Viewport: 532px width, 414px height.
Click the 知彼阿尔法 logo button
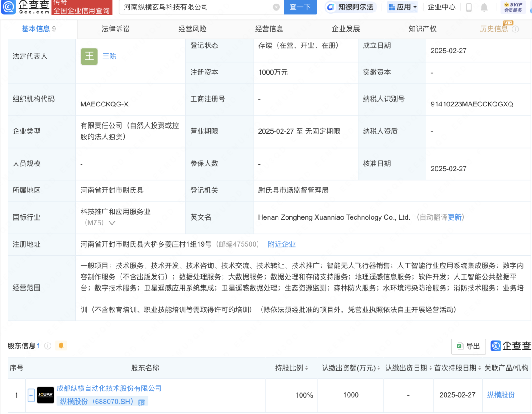[351, 7]
